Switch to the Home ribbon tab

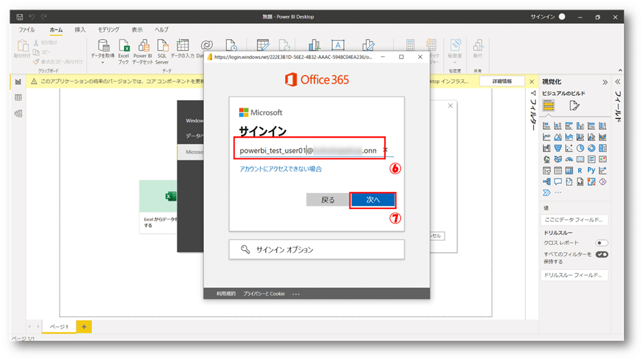click(56, 29)
